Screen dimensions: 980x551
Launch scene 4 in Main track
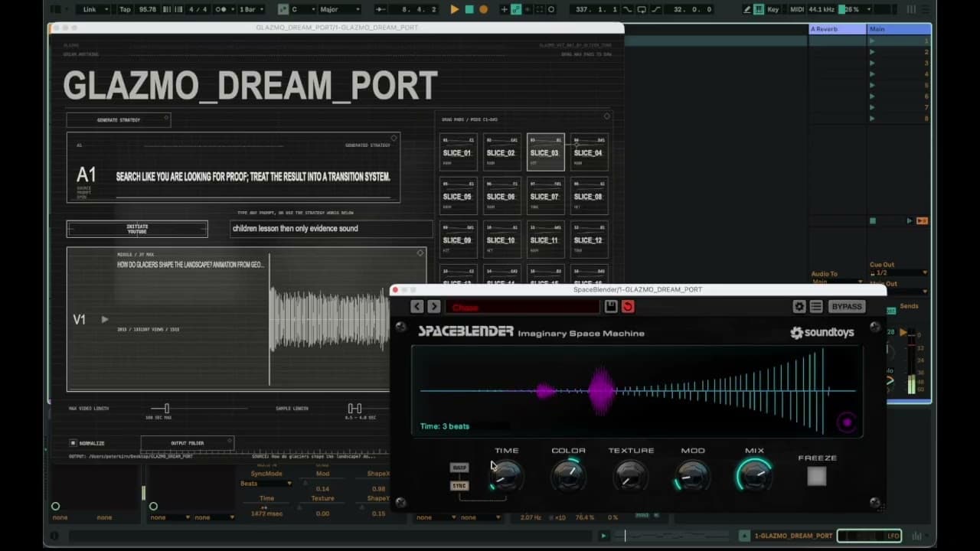(x=871, y=74)
